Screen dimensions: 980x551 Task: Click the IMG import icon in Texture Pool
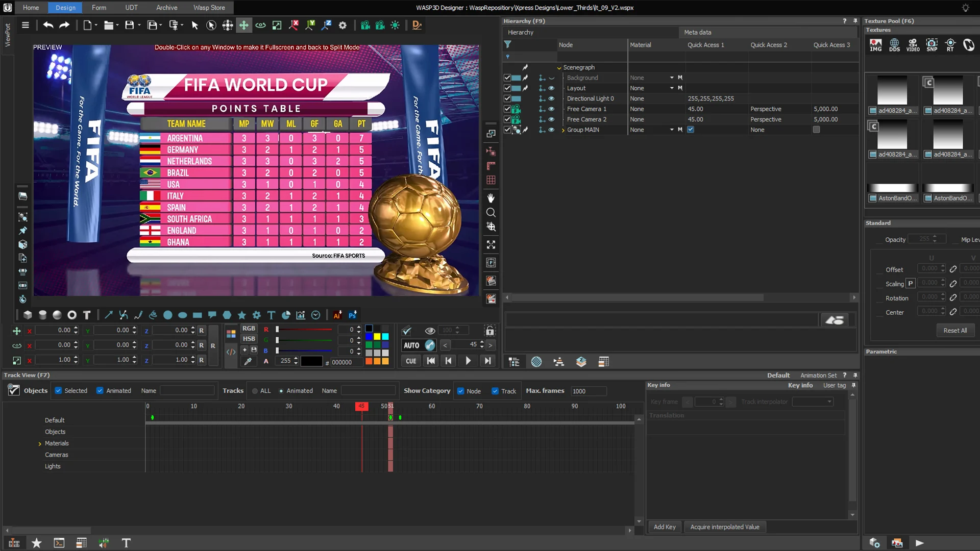tap(876, 45)
